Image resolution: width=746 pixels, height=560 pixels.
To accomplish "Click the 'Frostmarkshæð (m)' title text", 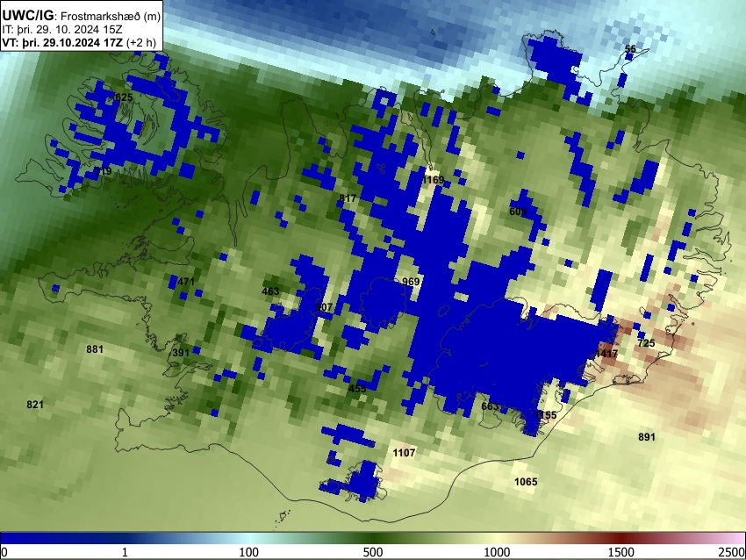I will point(111,16).
